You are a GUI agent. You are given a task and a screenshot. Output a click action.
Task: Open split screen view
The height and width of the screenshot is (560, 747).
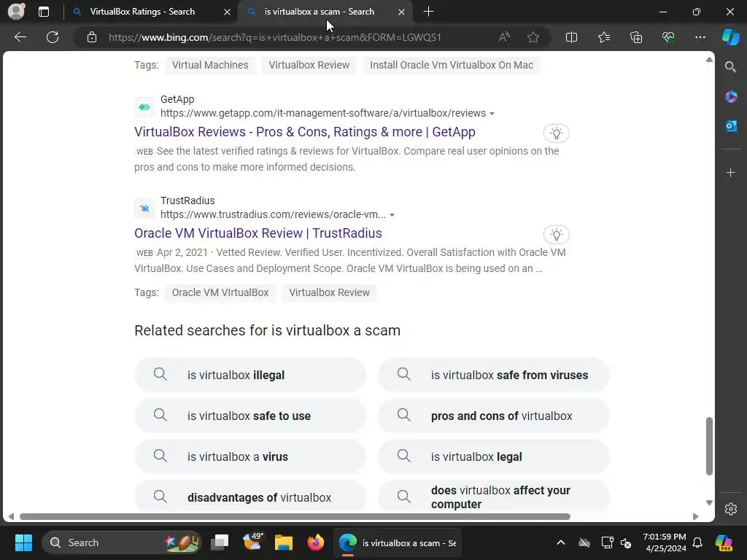pos(571,37)
